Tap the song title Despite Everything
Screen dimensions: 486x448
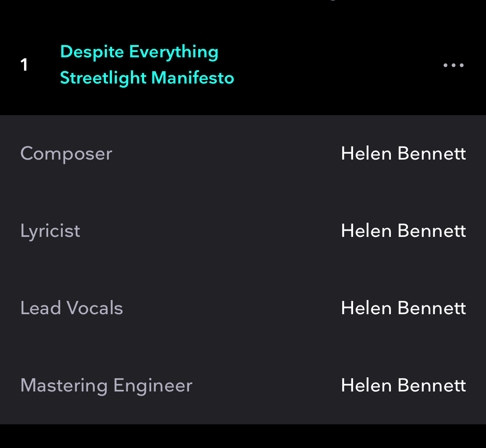[139, 52]
